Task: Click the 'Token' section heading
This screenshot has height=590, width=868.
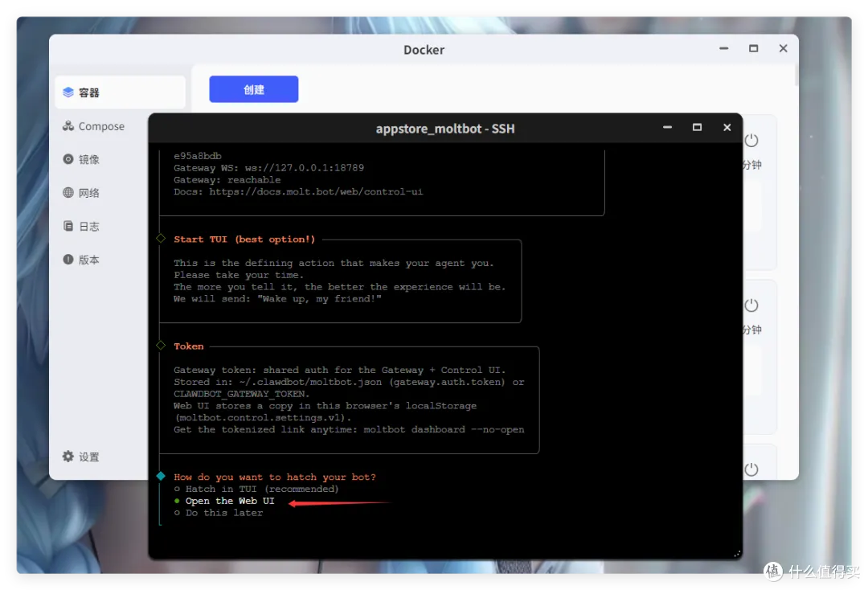Action: coord(189,346)
